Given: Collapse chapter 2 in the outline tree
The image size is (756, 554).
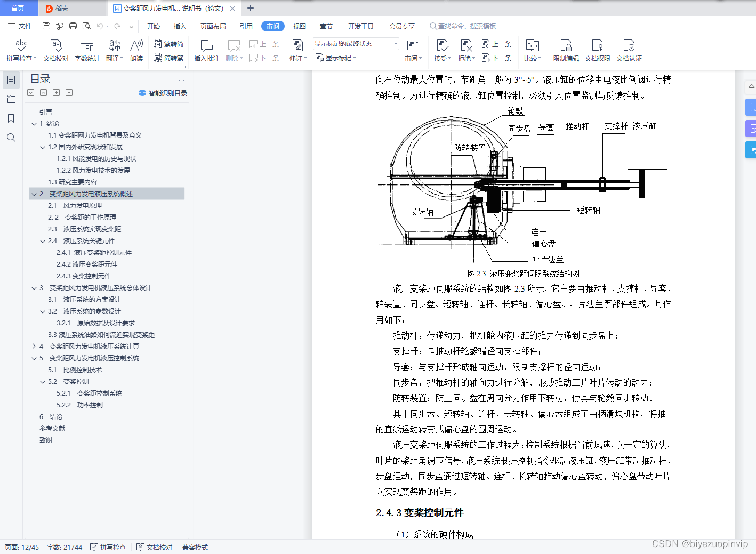Looking at the screenshot, I should (x=34, y=194).
